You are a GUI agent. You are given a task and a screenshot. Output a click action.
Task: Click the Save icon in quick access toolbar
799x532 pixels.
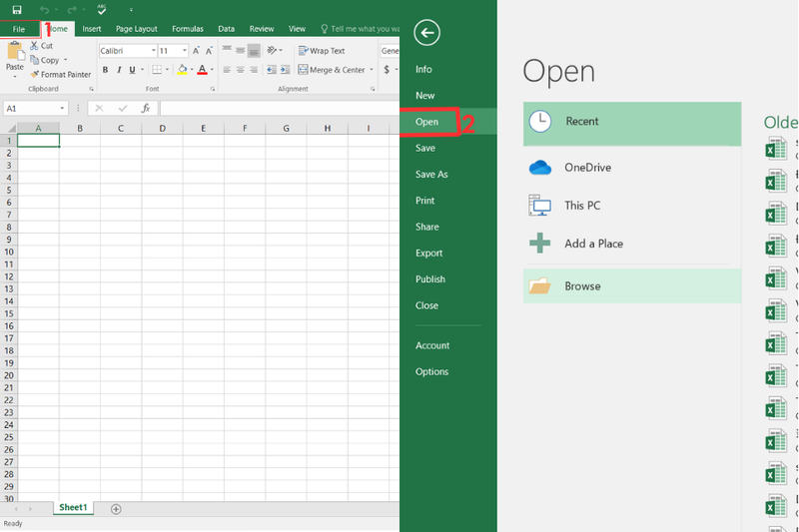pyautogui.click(x=17, y=10)
